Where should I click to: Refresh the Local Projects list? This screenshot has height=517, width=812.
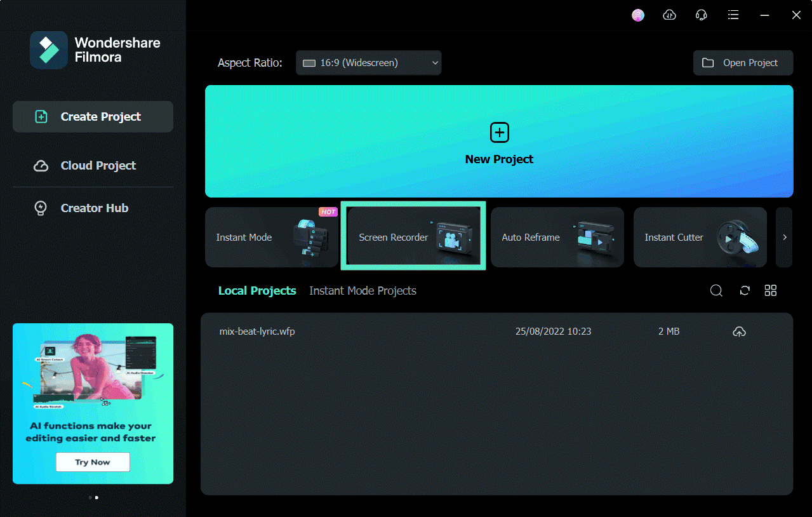pos(744,290)
